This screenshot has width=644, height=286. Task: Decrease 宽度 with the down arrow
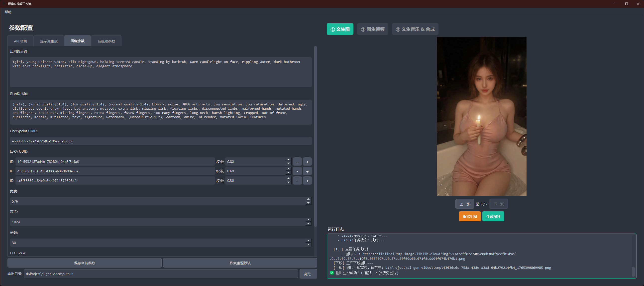click(309, 203)
